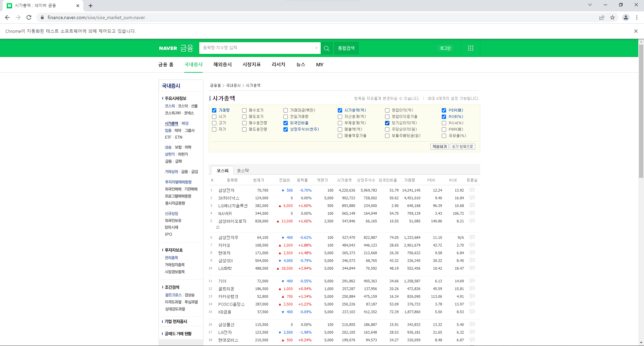Bookmark this page with the star icon

[612, 17]
